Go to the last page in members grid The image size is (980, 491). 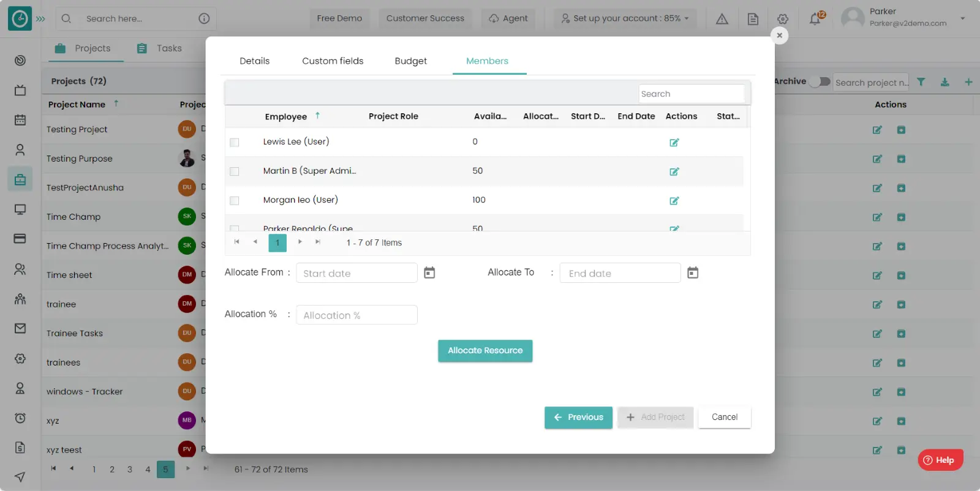point(317,242)
